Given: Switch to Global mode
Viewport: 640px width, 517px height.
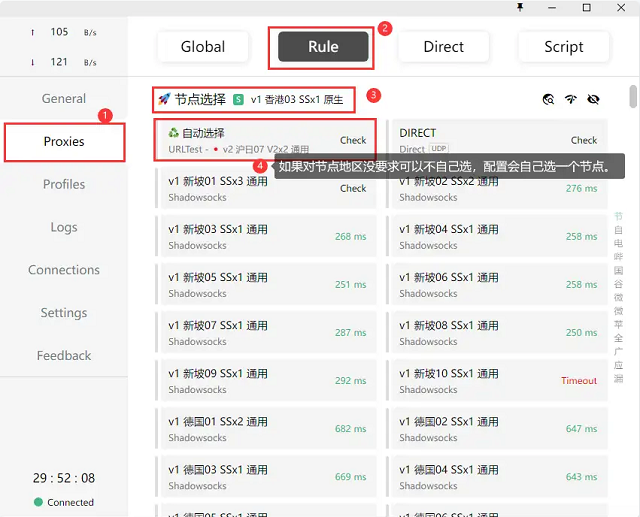Looking at the screenshot, I should pyautogui.click(x=203, y=47).
